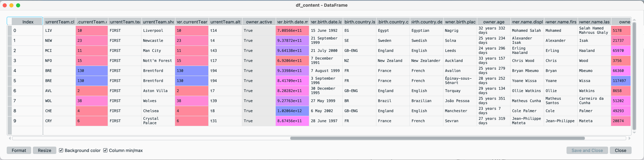The width and height of the screenshot is (644, 160).
Task: Disable the Column min/max checkbox
Action: click(105, 150)
